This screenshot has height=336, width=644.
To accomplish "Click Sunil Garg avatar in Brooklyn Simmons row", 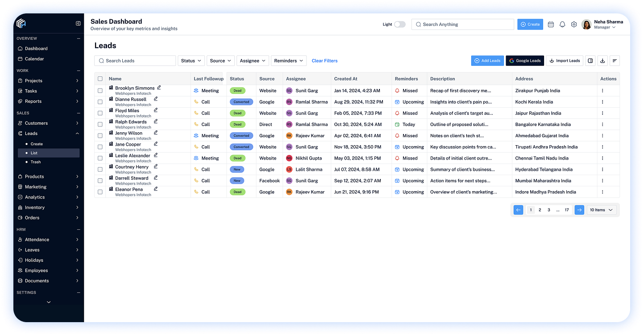I will click(289, 91).
